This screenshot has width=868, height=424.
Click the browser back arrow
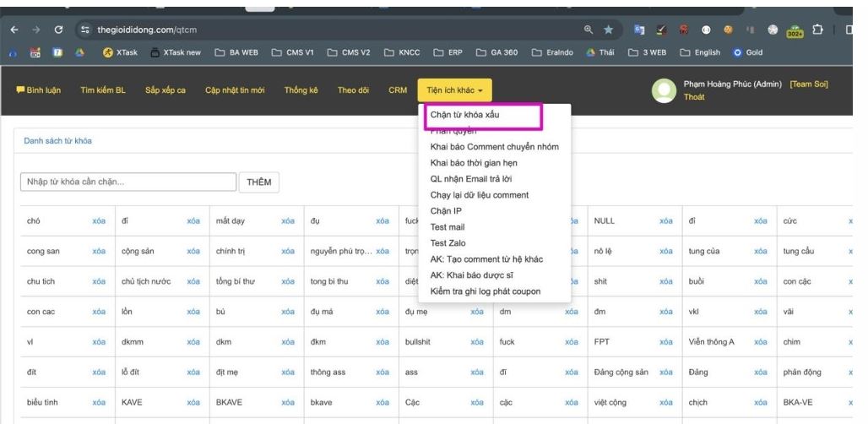point(11,30)
